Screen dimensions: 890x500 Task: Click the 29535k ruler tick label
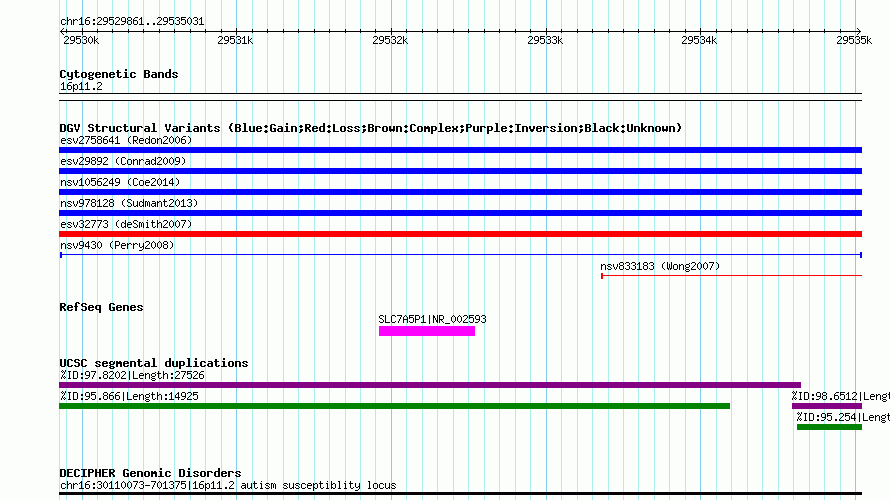pos(854,40)
